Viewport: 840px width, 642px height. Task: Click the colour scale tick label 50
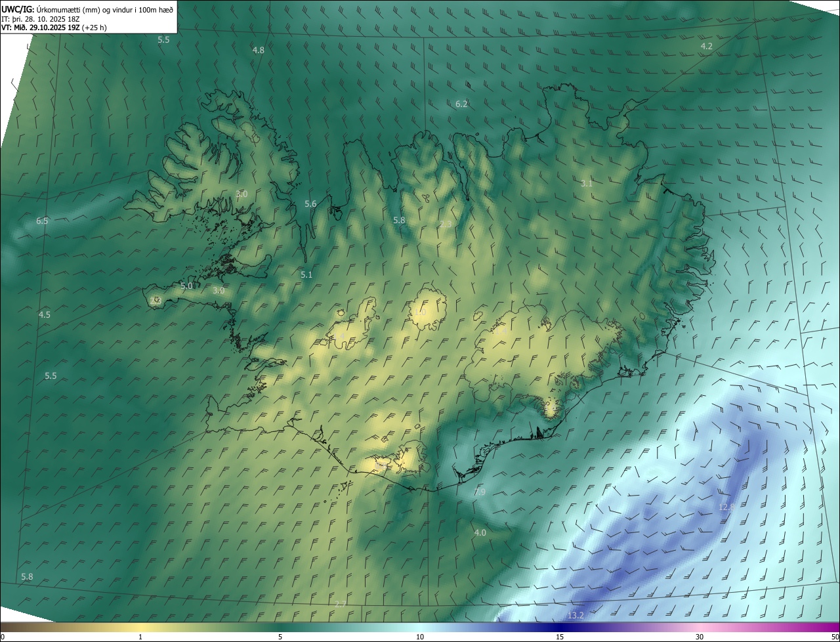pos(835,637)
